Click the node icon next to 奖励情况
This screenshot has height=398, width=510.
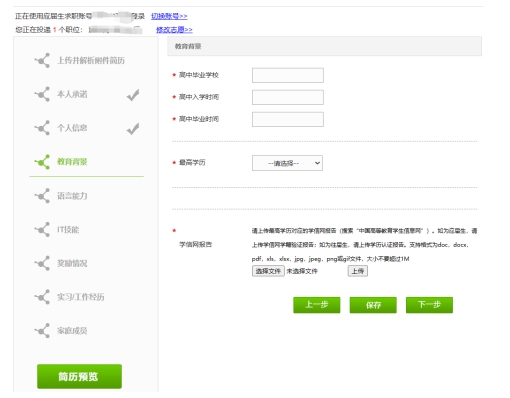[42, 263]
